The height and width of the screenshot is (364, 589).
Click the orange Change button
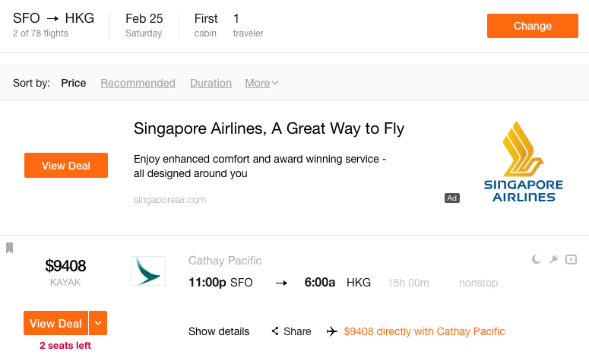[533, 26]
